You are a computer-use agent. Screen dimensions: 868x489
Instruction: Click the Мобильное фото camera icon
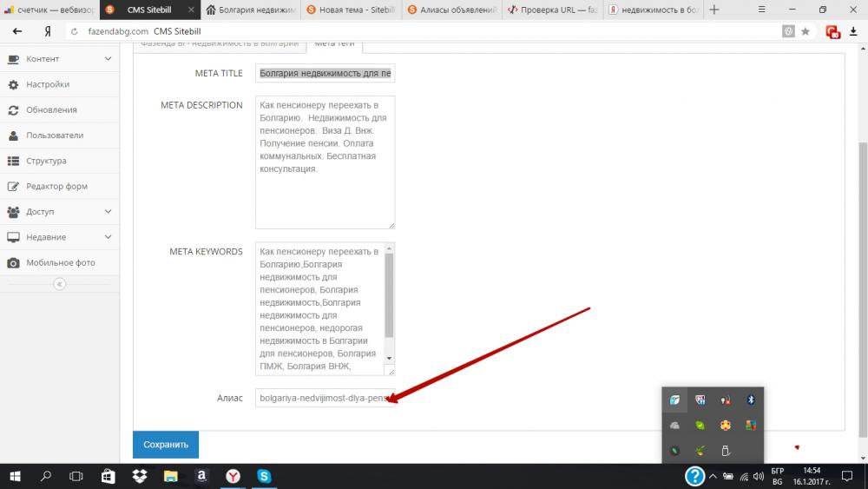tap(13, 263)
